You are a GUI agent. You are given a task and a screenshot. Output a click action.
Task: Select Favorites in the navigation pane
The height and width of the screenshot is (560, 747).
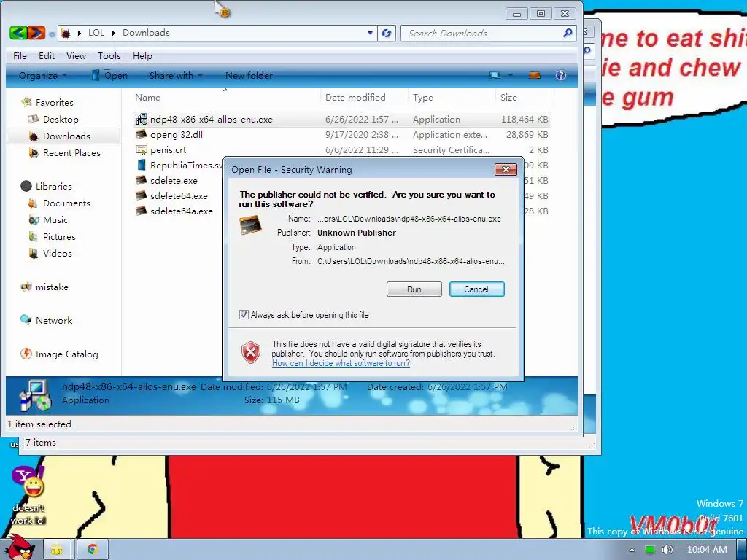click(54, 102)
